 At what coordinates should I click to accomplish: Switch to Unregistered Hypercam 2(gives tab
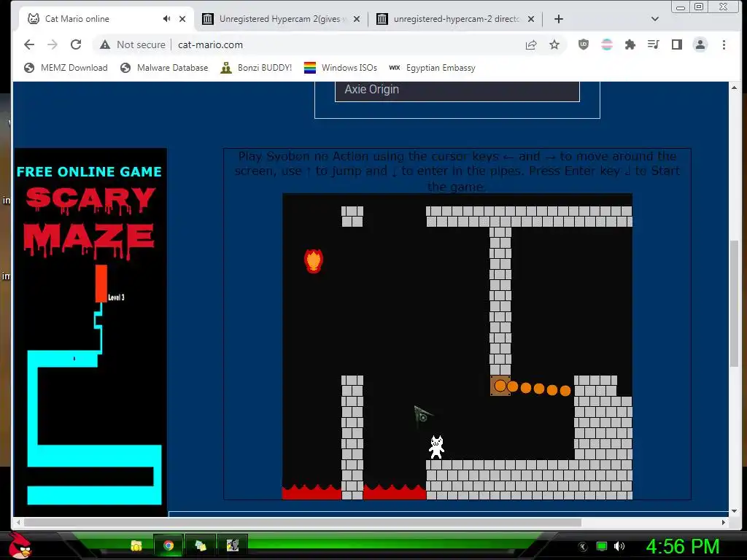click(x=279, y=19)
